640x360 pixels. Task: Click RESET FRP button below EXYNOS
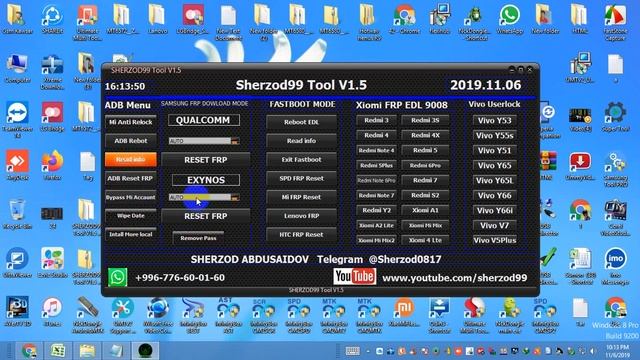coord(206,216)
